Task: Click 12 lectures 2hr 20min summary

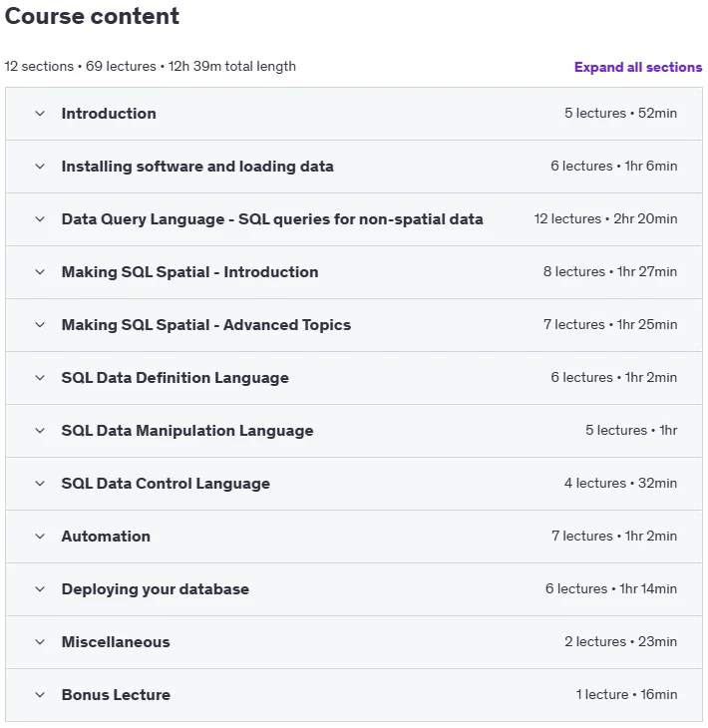Action: (x=605, y=218)
